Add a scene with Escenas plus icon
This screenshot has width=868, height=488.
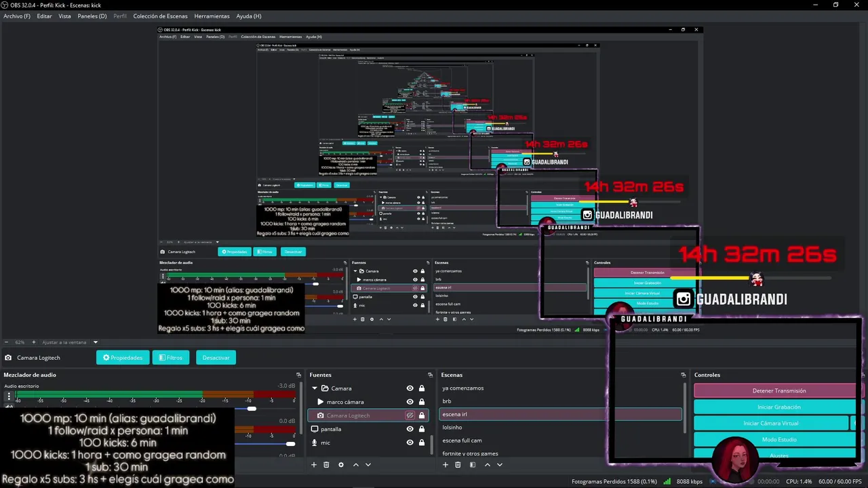click(x=445, y=465)
